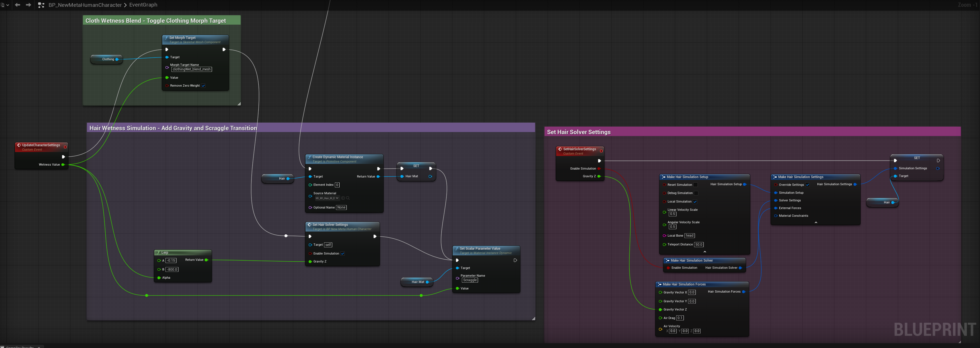Collapse Make Hair Simulation Setup advanced pins
980x348 pixels.
coord(705,252)
